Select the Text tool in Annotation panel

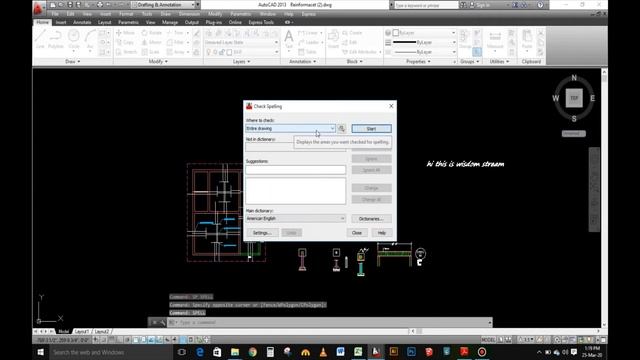tap(289, 39)
